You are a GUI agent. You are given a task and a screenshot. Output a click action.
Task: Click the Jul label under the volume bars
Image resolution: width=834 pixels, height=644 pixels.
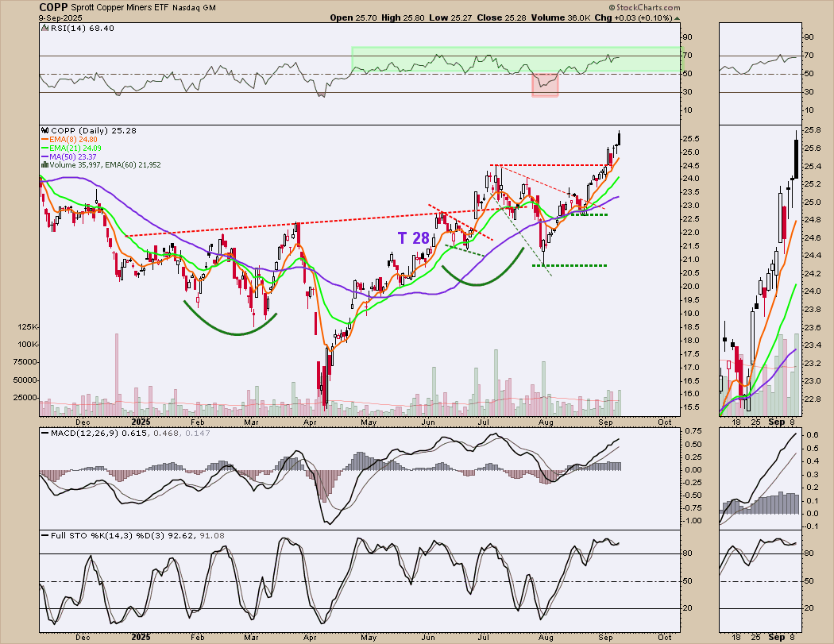pos(484,422)
